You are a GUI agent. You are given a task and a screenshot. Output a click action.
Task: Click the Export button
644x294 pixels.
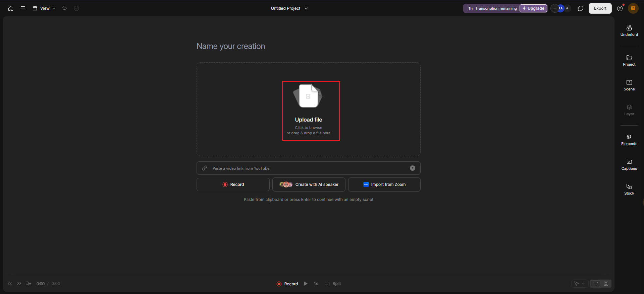[x=600, y=8]
